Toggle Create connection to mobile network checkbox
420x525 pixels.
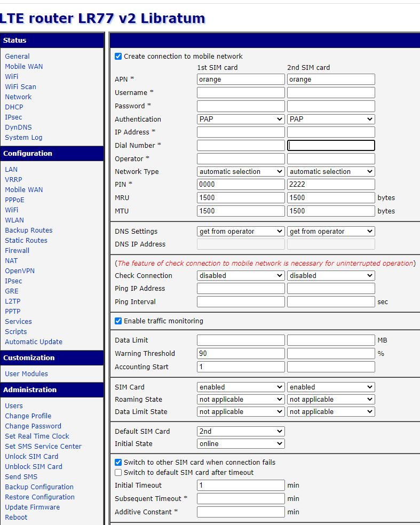point(118,56)
